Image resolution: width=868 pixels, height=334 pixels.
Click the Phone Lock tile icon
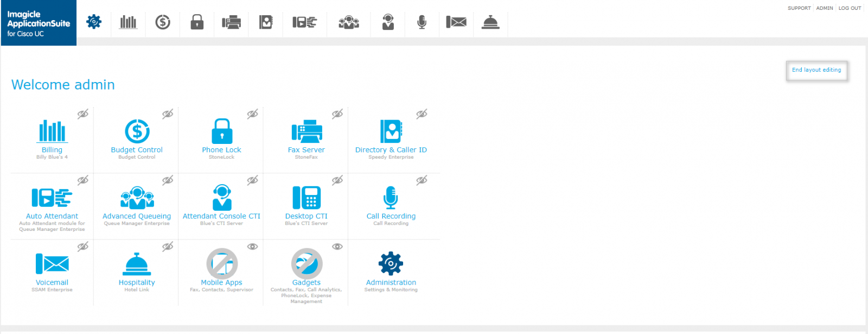(222, 131)
